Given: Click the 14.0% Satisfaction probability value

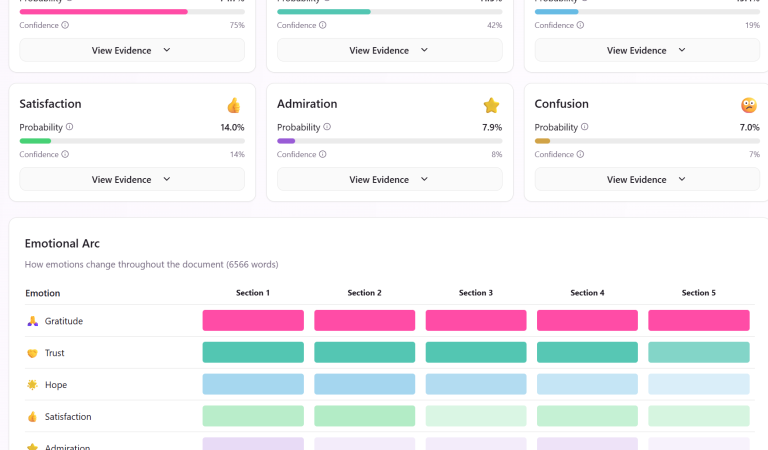Looking at the screenshot, I should click(232, 127).
